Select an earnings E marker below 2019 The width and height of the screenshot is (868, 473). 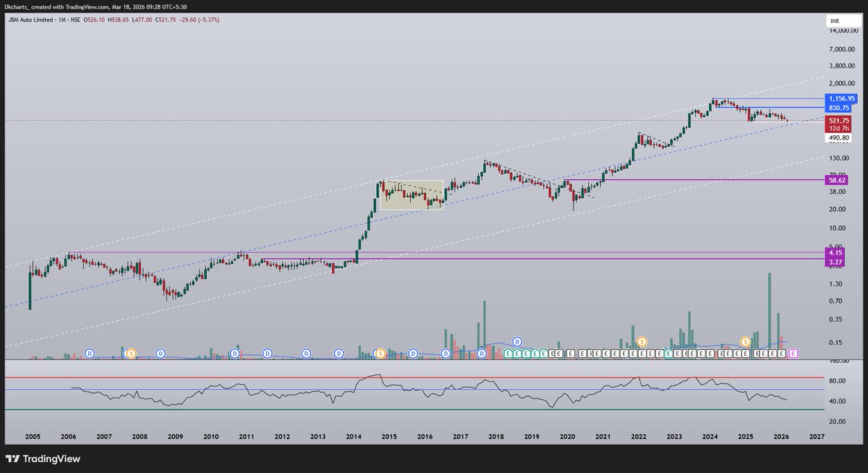533,354
